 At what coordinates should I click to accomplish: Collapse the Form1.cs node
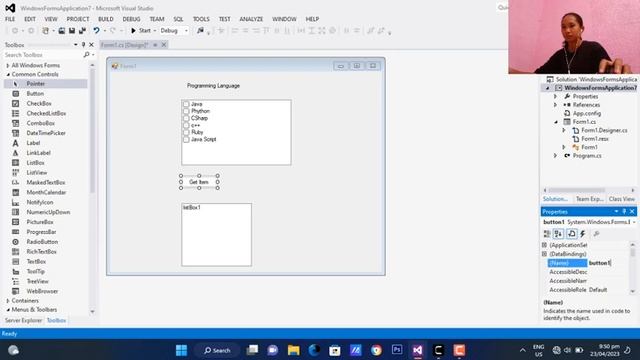click(556, 122)
